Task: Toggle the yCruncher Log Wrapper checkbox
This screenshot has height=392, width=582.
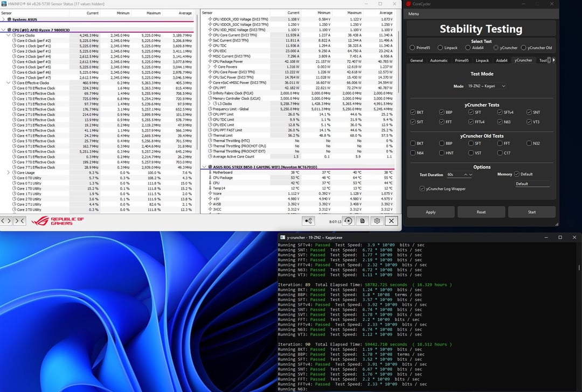Action: [422, 189]
